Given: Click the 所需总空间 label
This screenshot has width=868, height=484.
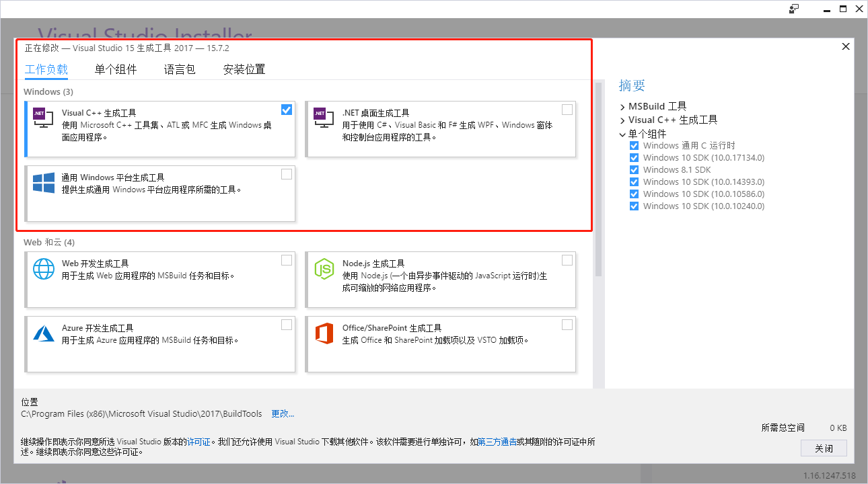Looking at the screenshot, I should [x=783, y=428].
